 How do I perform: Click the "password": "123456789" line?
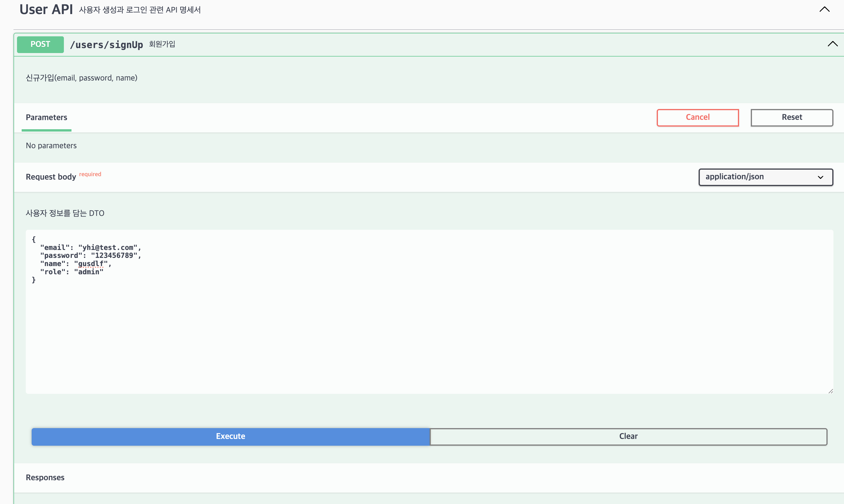(90, 256)
